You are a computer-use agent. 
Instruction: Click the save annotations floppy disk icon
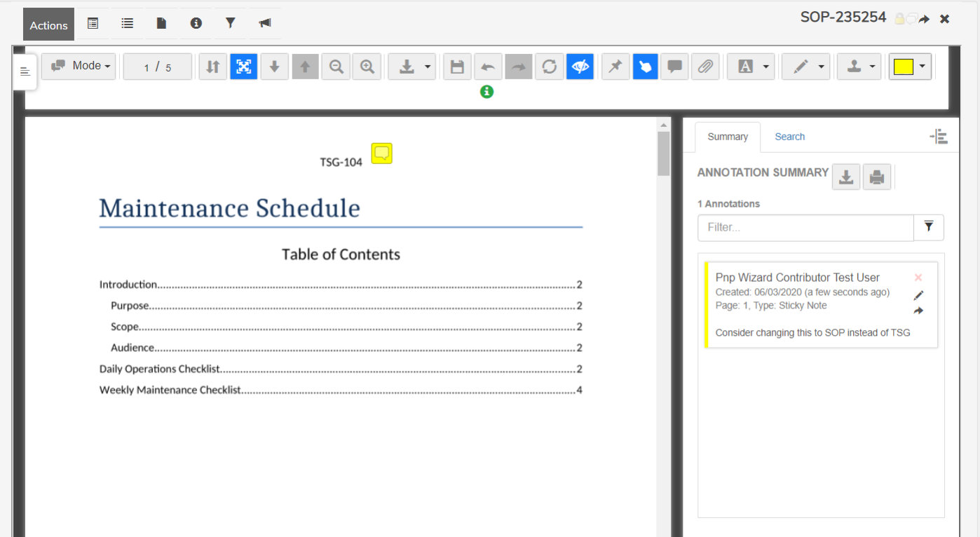coord(457,67)
